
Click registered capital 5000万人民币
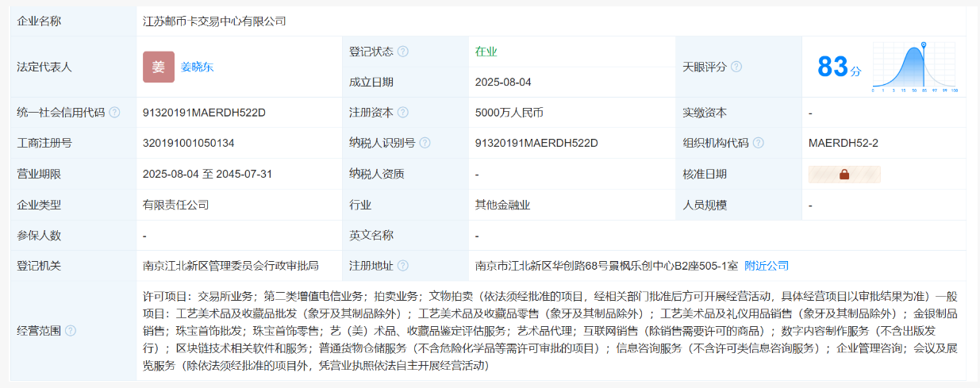pos(509,113)
